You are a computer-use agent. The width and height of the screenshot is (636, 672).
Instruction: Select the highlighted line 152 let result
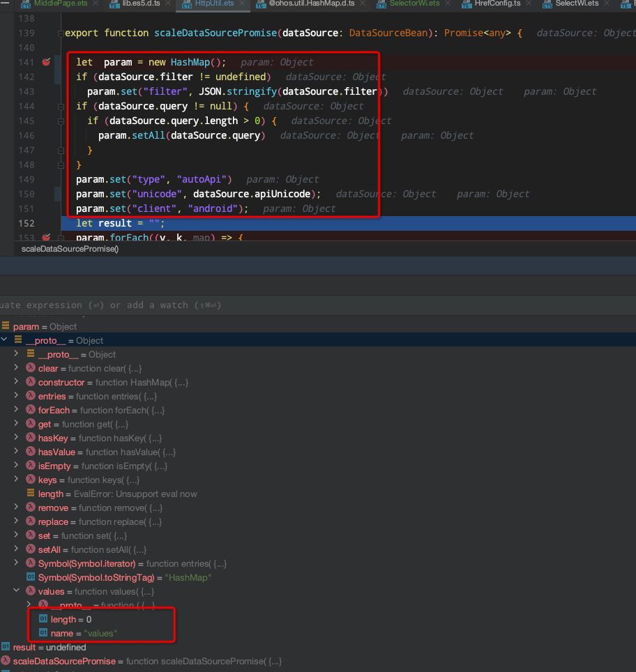(x=348, y=223)
